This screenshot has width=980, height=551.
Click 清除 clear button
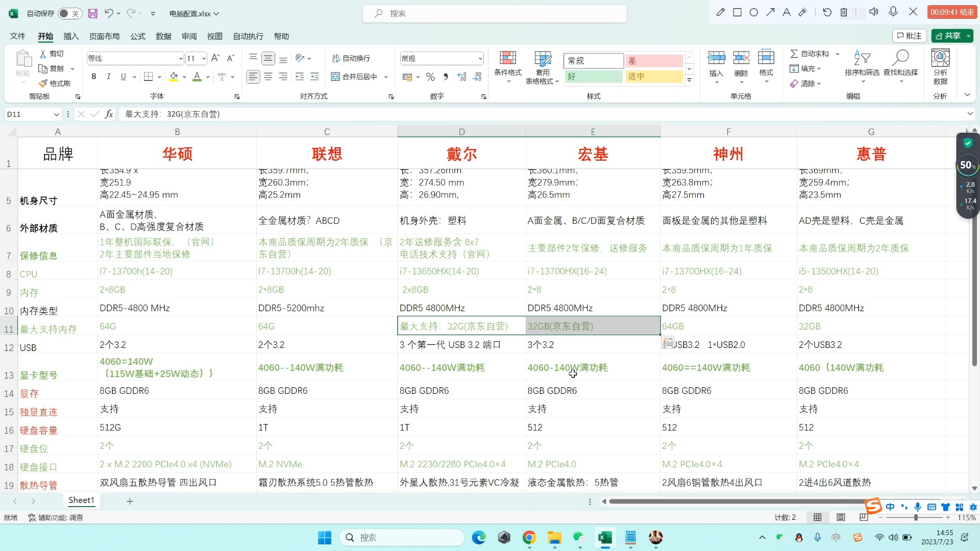(805, 84)
